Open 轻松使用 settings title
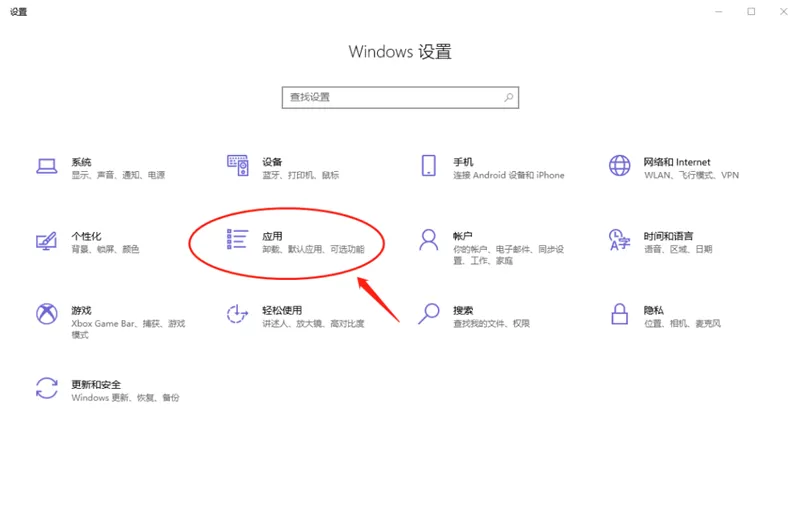 point(282,310)
